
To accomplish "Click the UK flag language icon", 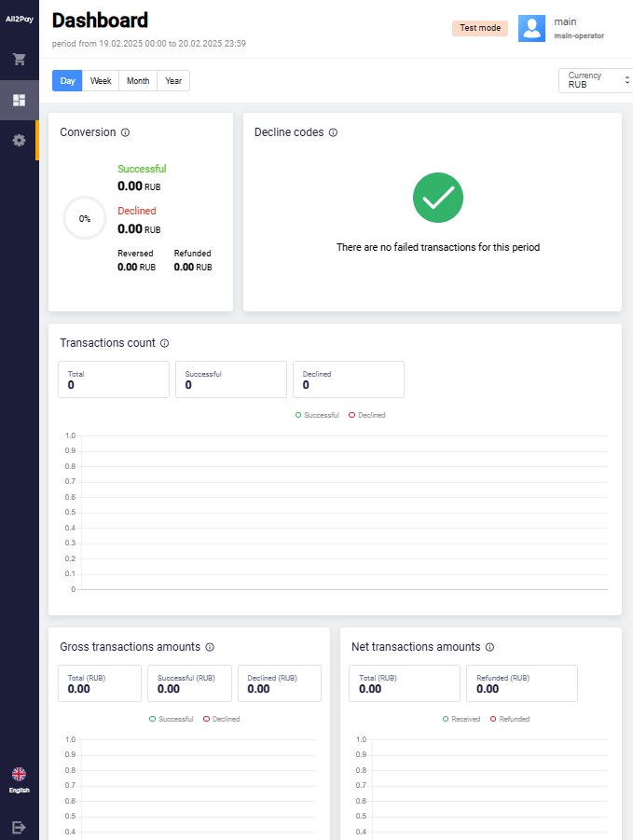I will tap(19, 774).
